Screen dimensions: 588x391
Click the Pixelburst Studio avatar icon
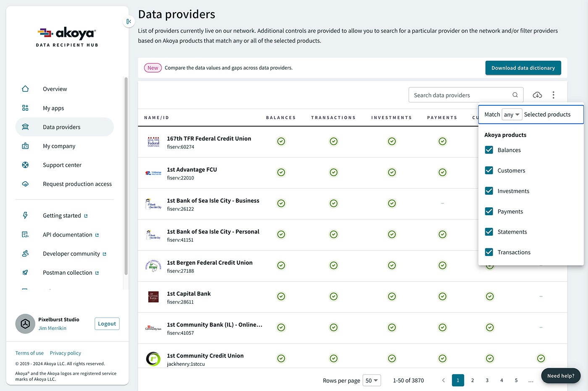(25, 324)
